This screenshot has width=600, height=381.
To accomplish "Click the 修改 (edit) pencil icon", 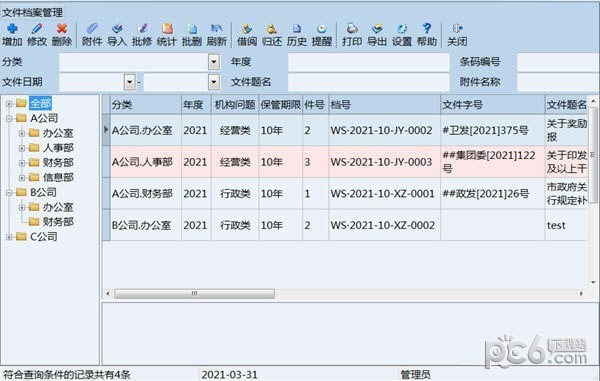I will click(37, 28).
